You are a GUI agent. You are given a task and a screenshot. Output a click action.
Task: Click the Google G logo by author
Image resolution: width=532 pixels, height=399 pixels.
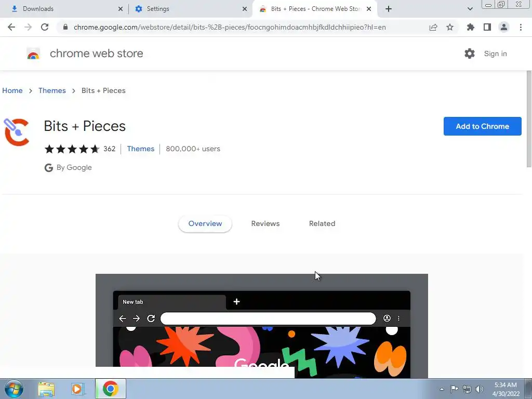48,168
